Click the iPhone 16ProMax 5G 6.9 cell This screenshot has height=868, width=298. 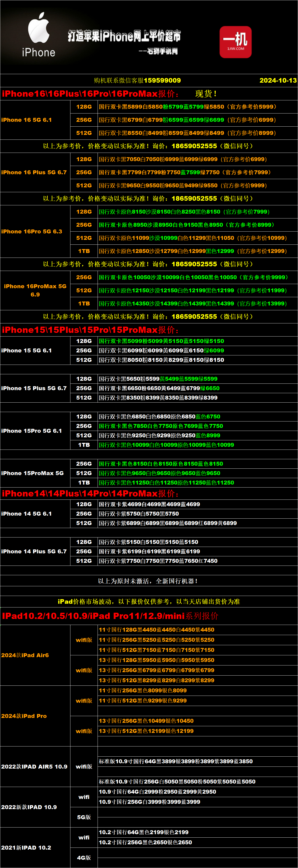(35, 290)
